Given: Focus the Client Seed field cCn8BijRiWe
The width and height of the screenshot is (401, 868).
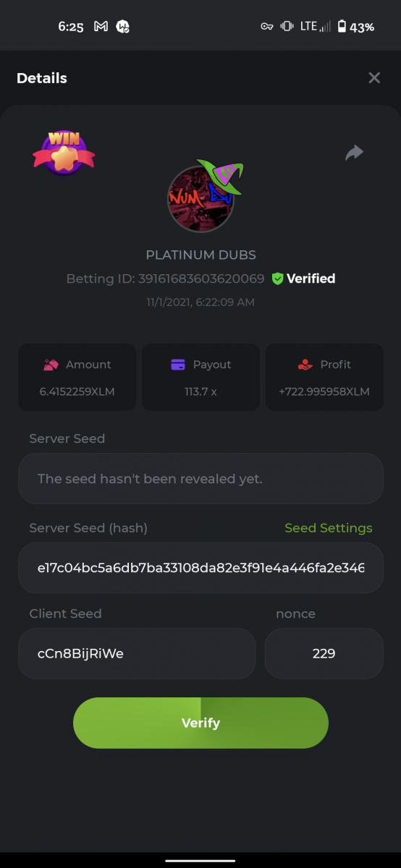Looking at the screenshot, I should click(137, 653).
